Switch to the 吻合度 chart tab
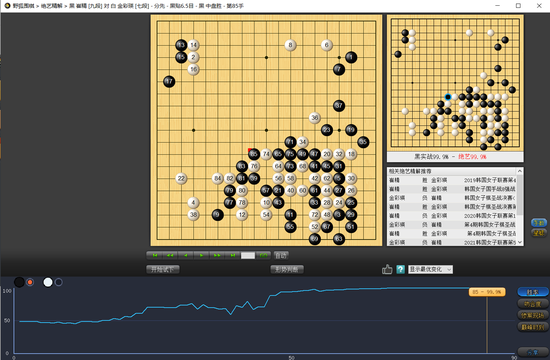Image resolution: width=550 pixels, height=360 pixels. tap(533, 304)
